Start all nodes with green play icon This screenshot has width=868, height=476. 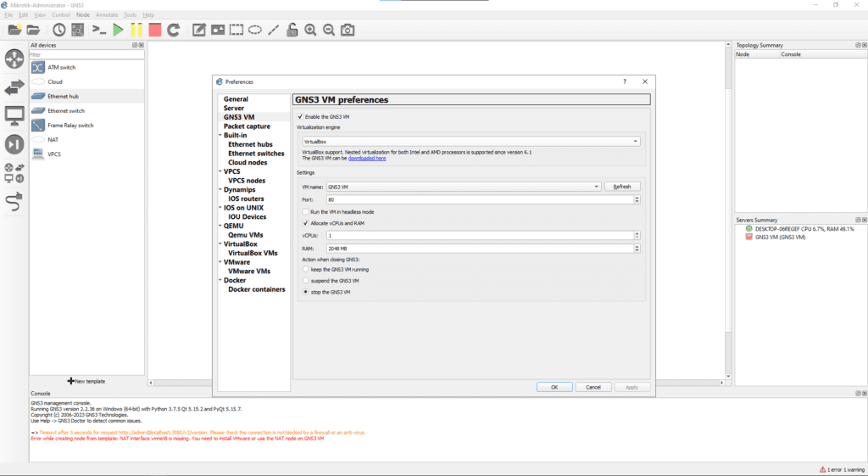coord(118,30)
